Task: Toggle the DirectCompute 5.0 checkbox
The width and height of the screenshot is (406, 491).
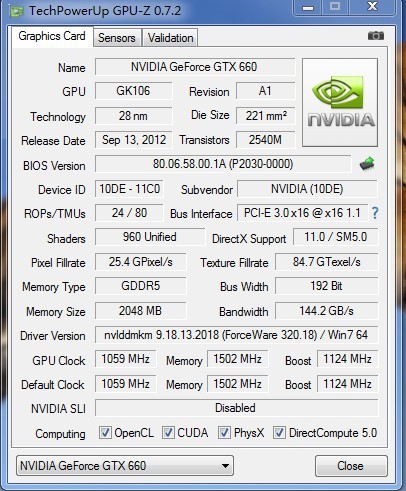Action: (x=279, y=433)
